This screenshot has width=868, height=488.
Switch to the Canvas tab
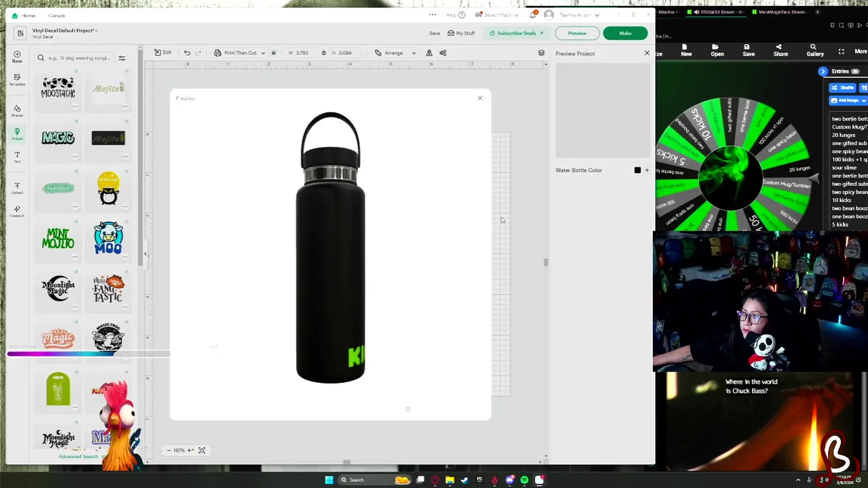[x=57, y=16]
